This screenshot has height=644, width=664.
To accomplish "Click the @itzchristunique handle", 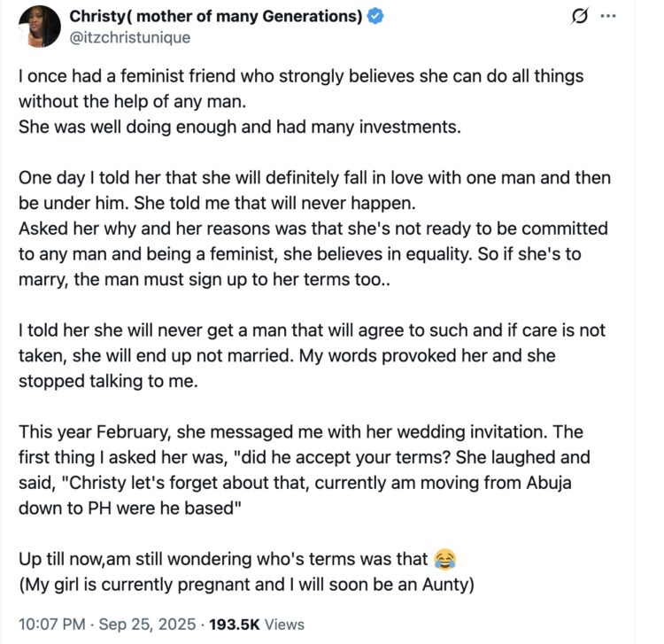I will pyautogui.click(x=129, y=37).
